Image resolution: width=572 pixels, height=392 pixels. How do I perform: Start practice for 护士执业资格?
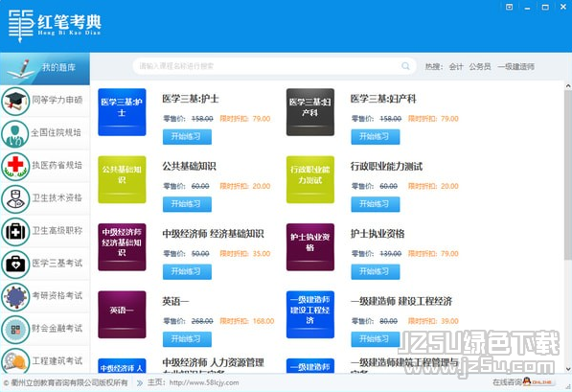(x=375, y=272)
